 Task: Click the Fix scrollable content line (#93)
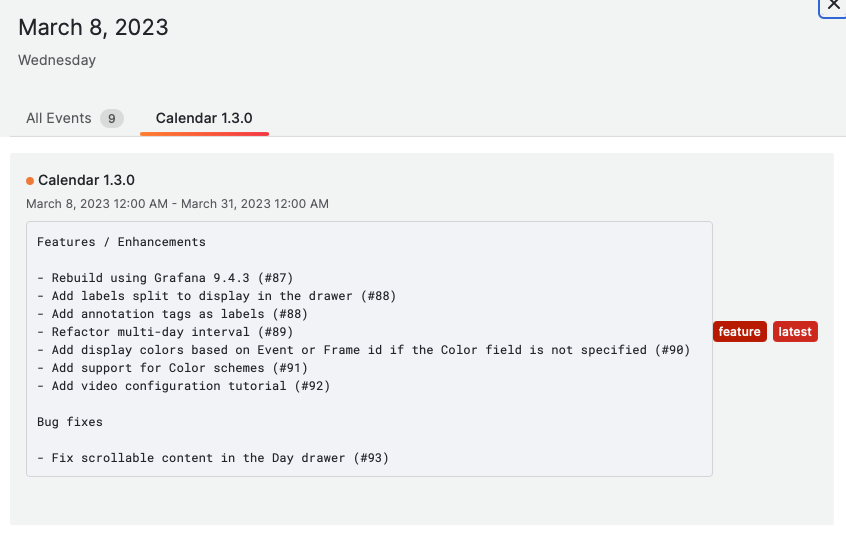click(x=213, y=458)
